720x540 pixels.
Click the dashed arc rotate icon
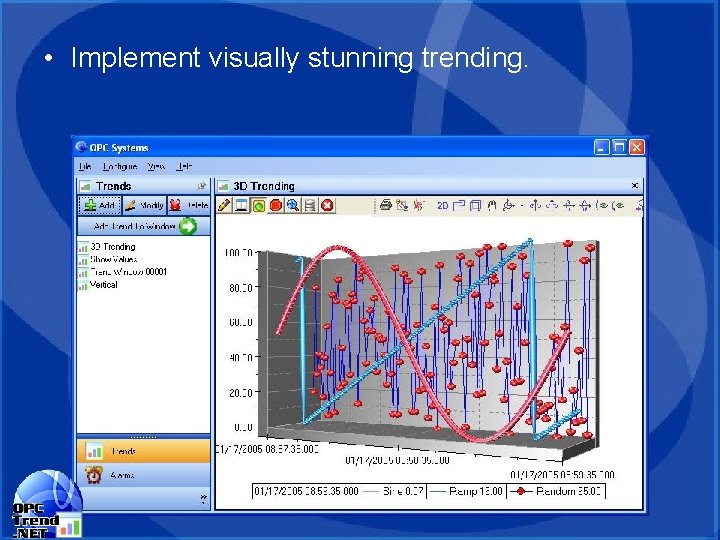coord(552,205)
